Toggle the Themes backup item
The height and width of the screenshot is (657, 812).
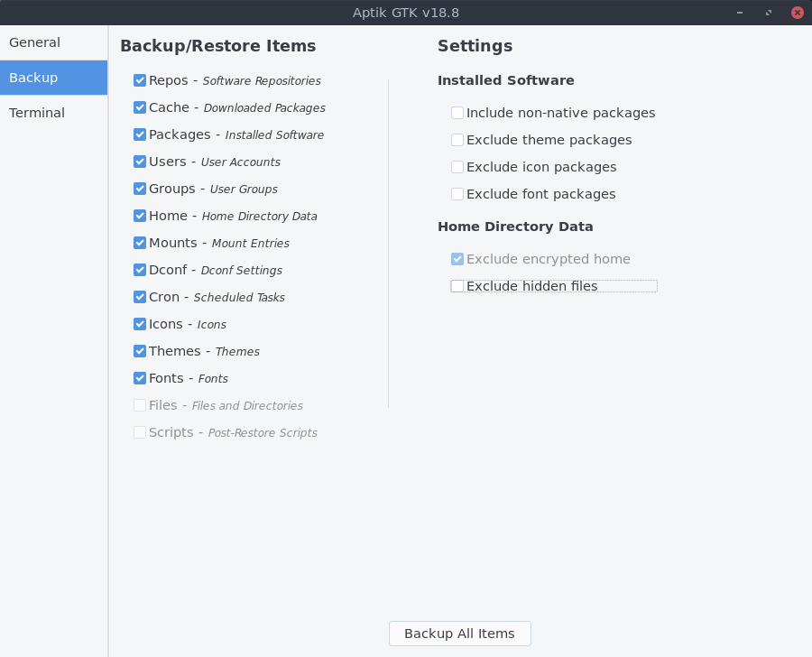[140, 351]
